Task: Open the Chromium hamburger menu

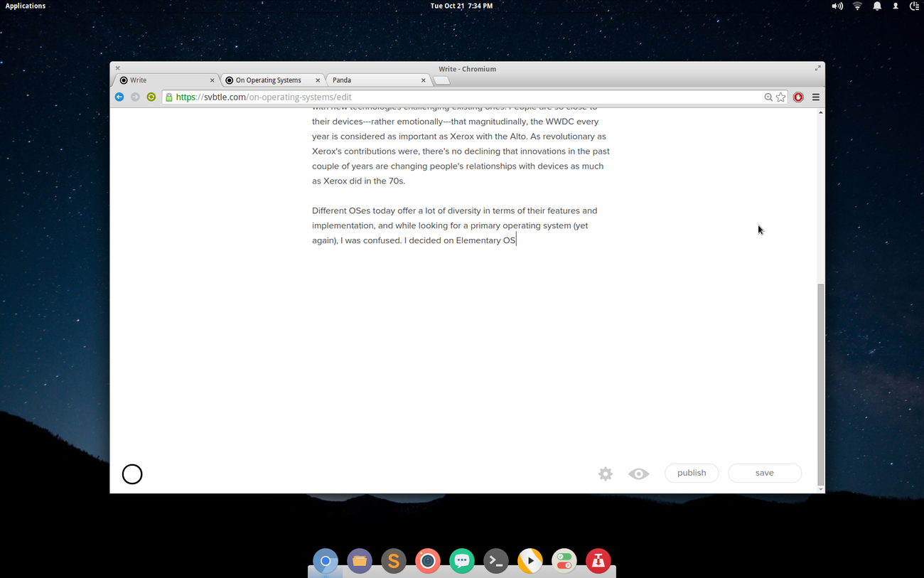Action: click(816, 97)
